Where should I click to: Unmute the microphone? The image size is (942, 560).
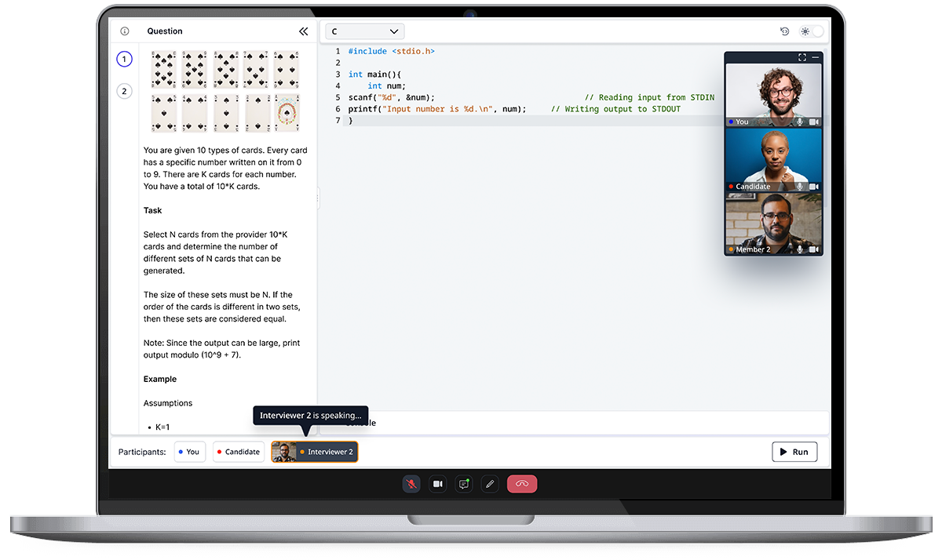pyautogui.click(x=411, y=484)
